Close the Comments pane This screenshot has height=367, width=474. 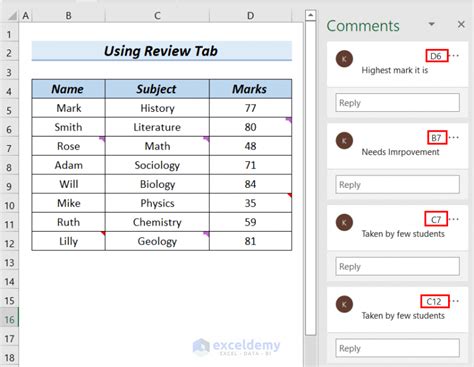pos(461,24)
